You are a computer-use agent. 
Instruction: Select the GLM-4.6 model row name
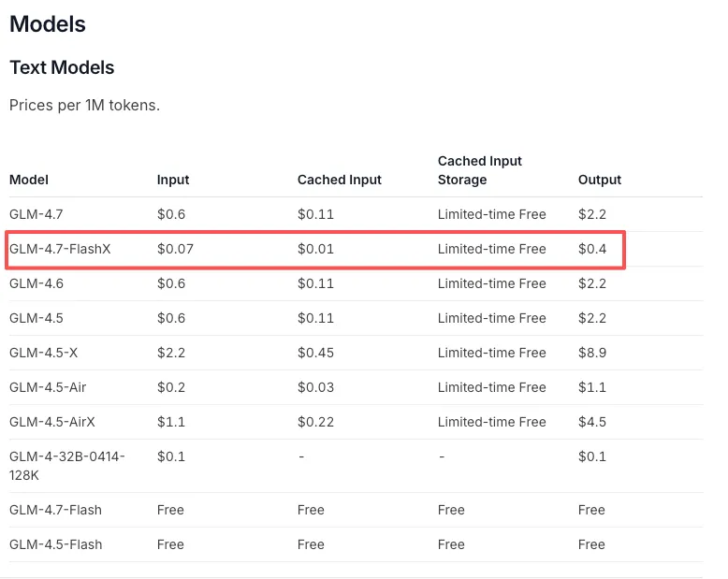click(x=36, y=283)
